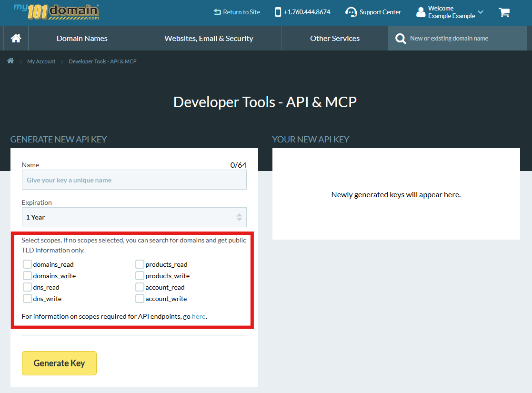Select the account_read scope

140,287
